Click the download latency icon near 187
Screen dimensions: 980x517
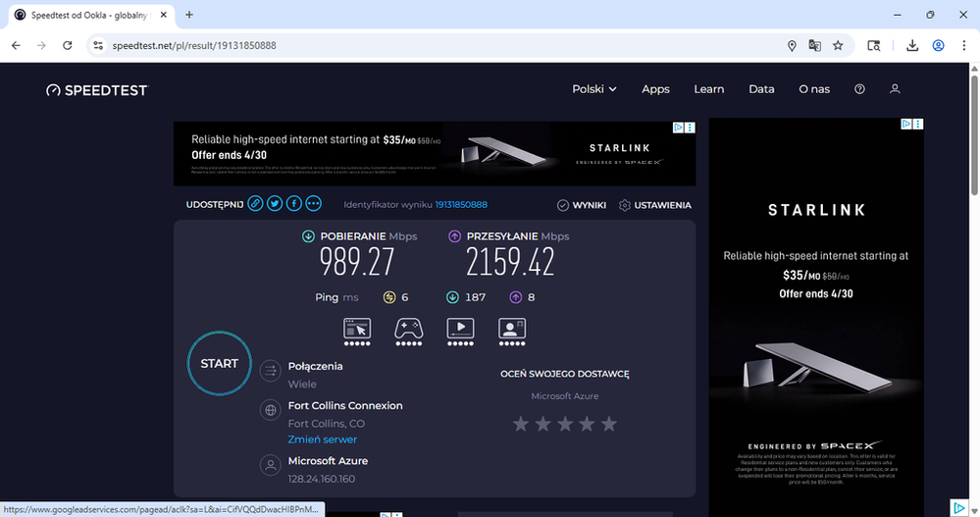(x=452, y=297)
